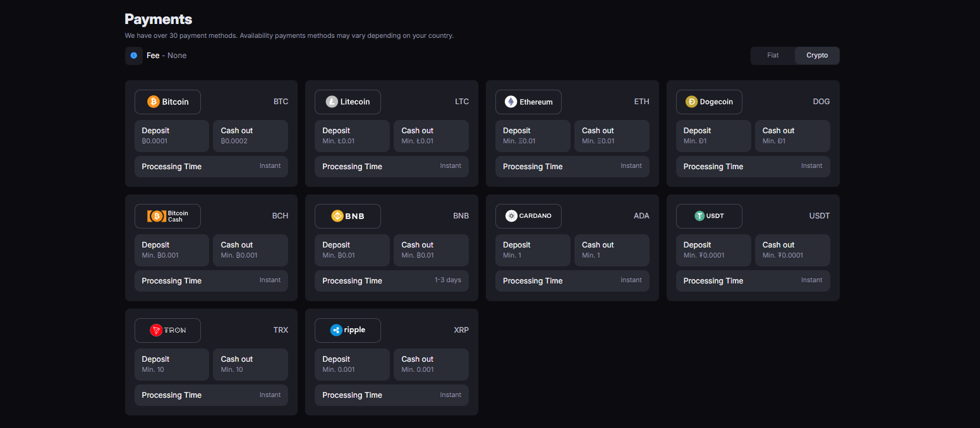Click the ETH ticker label
The height and width of the screenshot is (428, 980).
(x=642, y=102)
